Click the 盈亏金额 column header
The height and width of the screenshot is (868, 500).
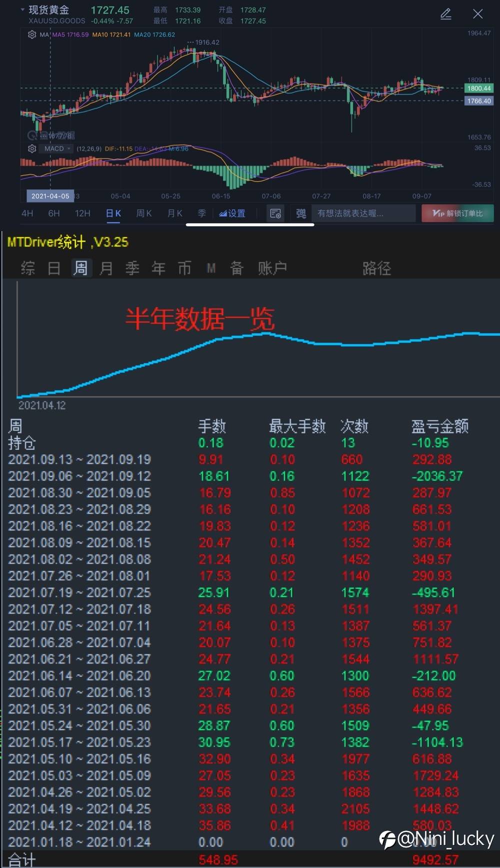(440, 426)
